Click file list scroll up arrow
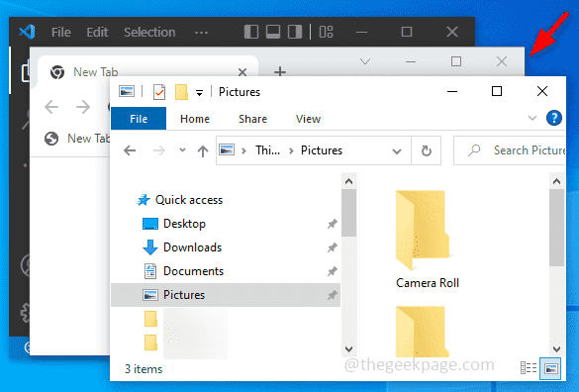The width and height of the screenshot is (579, 392). click(x=556, y=181)
